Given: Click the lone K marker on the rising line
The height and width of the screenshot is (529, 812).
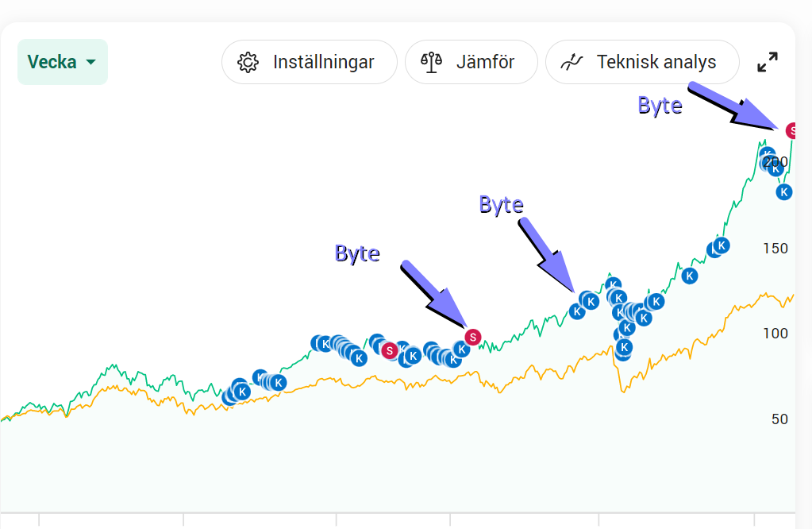Looking at the screenshot, I should (x=689, y=276).
